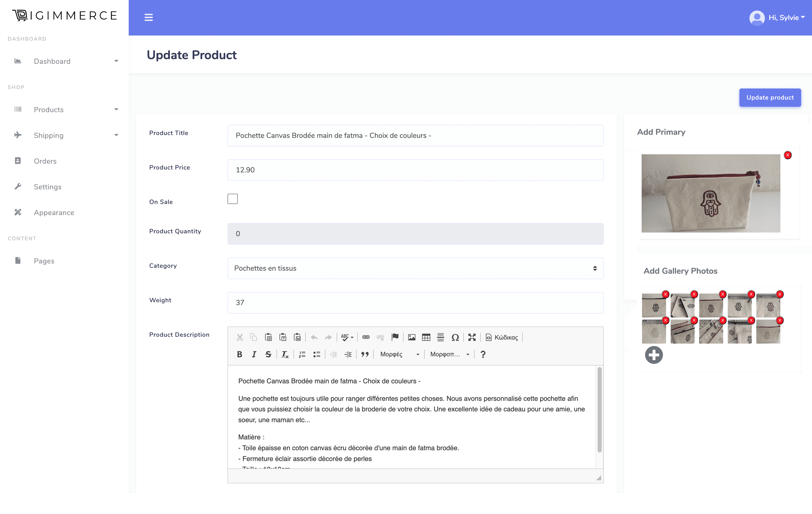Enable the On Sale checkbox

pos(232,199)
